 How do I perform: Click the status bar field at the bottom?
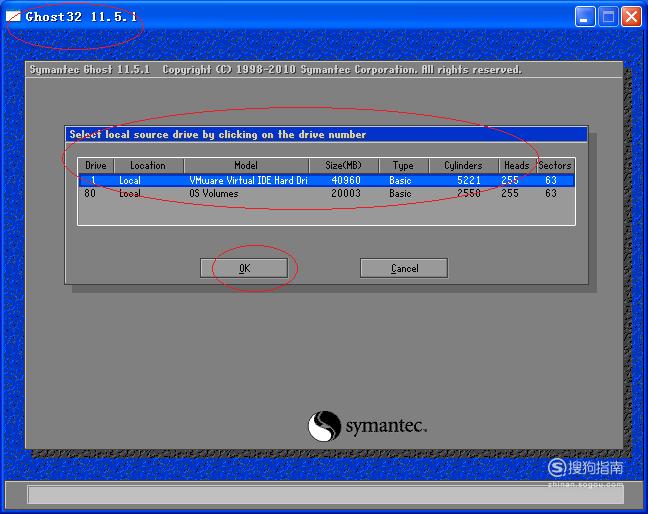[325, 495]
